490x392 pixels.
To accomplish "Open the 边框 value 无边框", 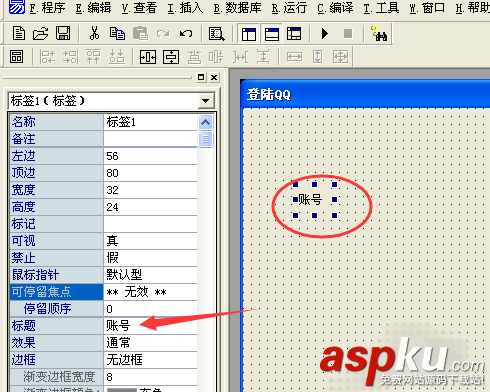I will pos(150,360).
